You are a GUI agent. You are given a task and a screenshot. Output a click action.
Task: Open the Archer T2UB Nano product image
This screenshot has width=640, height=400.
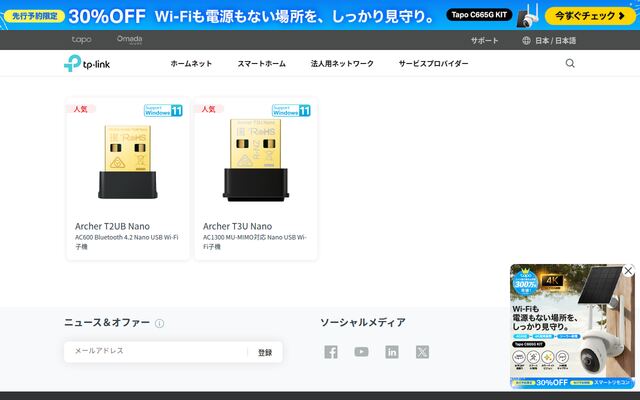tap(128, 162)
